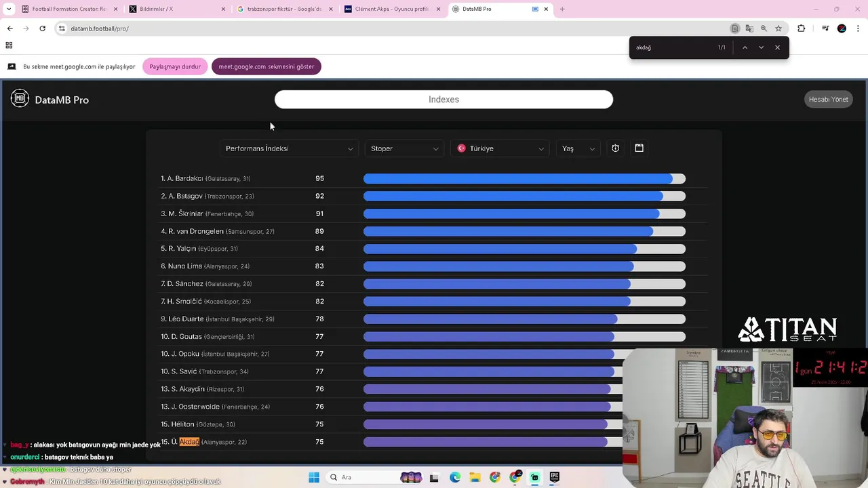868x488 pixels.
Task: Click player name Nuno Lima
Action: [185, 266]
